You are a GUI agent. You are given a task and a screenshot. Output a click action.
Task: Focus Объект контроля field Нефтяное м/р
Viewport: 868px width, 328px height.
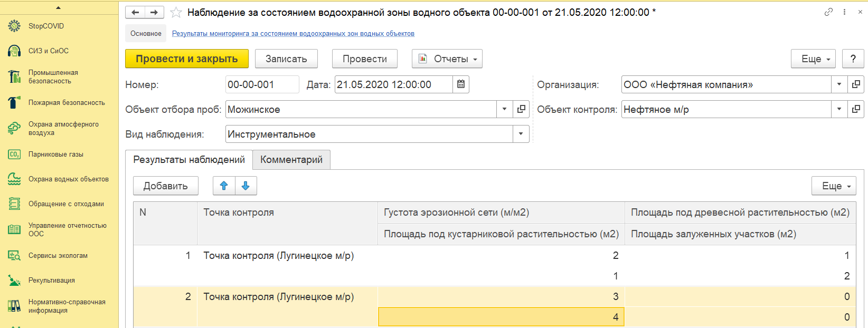tap(727, 109)
